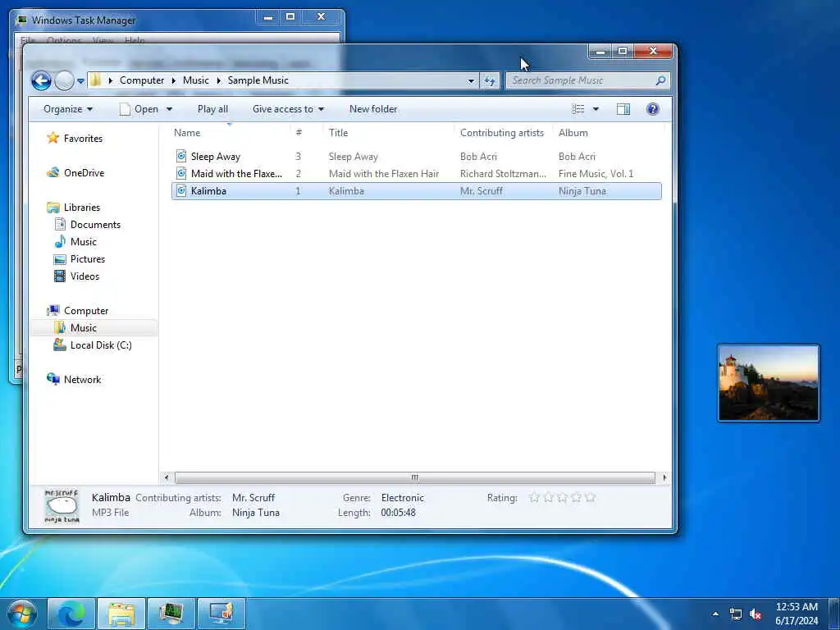The image size is (840, 630).
Task: Toggle the preview pane icon
Action: 623,109
